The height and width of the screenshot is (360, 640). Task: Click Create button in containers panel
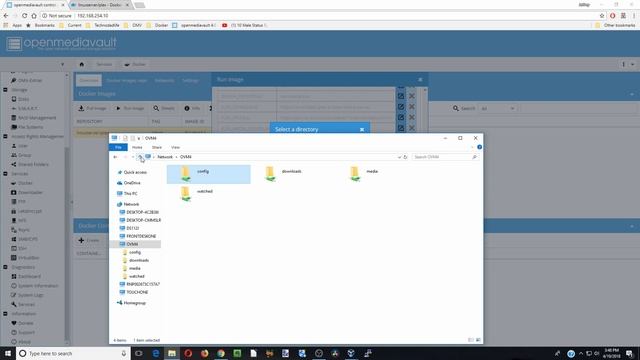click(89, 240)
